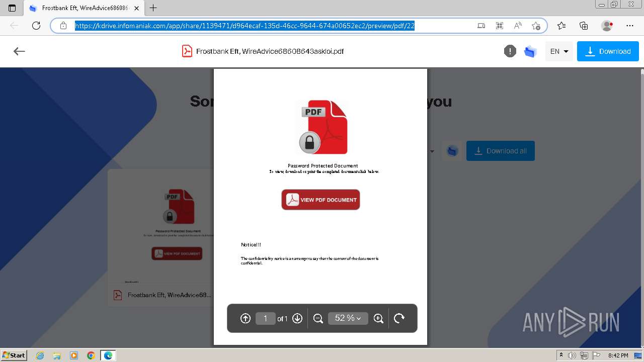Zoom in with the plus magnifier
This screenshot has height=362, width=644.
click(x=379, y=318)
